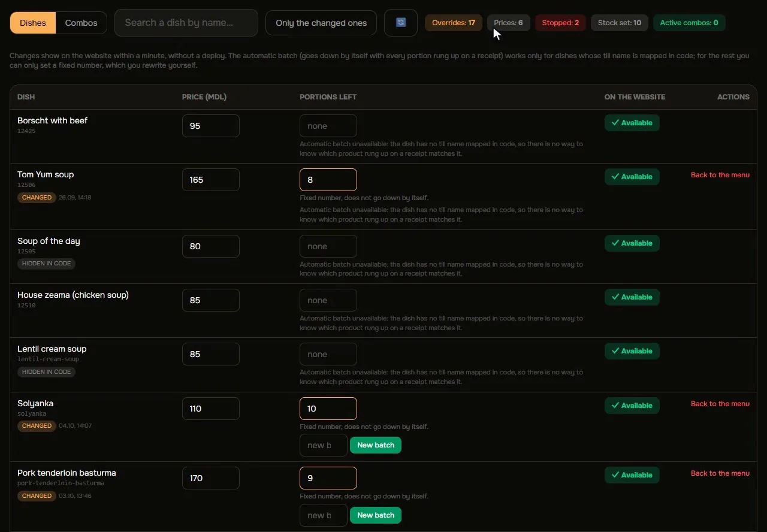The width and height of the screenshot is (767, 532).
Task: Click the dish code 'pork-tenderloin-basturma'
Action: (x=61, y=483)
